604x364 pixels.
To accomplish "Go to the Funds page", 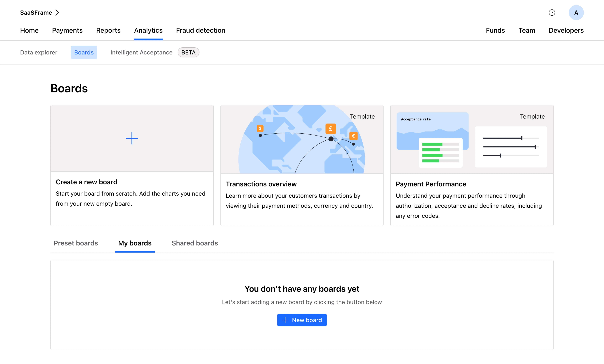I will coord(495,30).
